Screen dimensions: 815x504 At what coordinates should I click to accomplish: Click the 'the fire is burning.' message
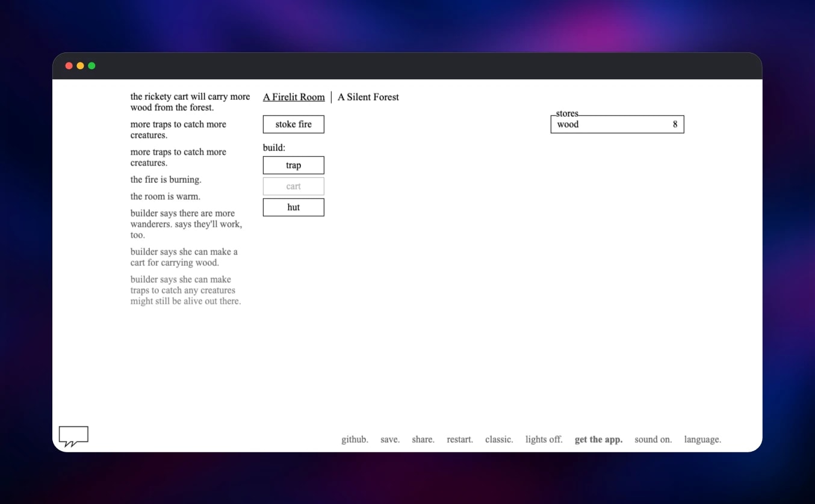166,180
